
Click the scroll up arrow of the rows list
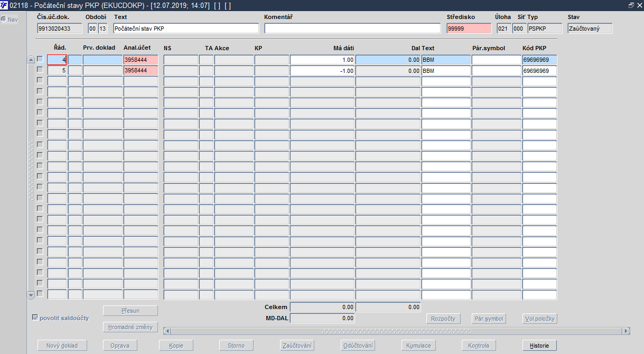point(31,60)
